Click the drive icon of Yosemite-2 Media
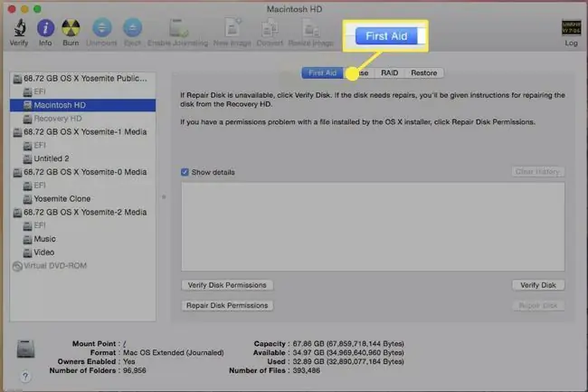 click(x=17, y=213)
